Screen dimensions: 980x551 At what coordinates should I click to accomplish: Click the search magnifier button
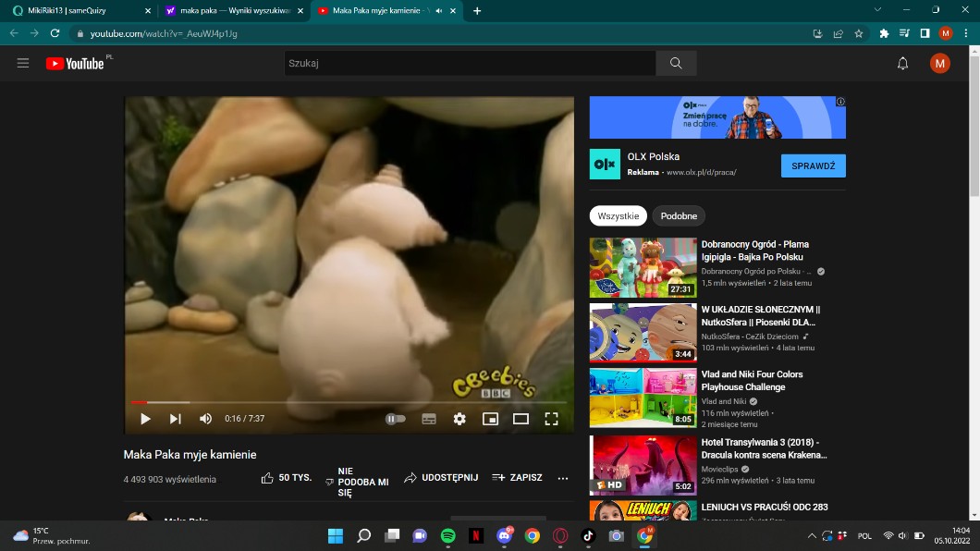click(x=676, y=63)
